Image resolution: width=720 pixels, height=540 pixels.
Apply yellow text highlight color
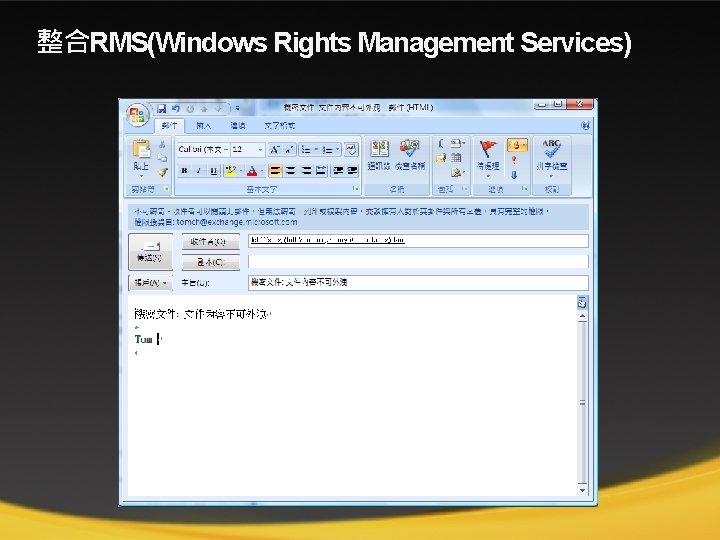click(231, 171)
